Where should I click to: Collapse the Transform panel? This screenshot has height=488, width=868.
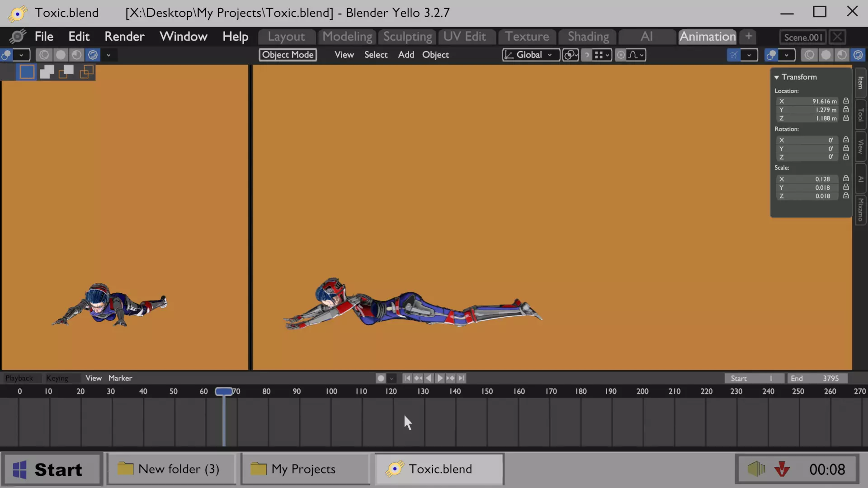click(777, 77)
